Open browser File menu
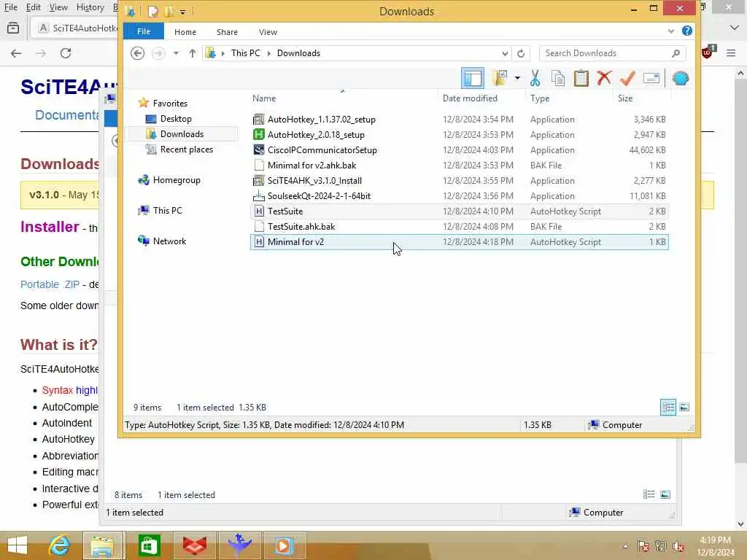This screenshot has width=747, height=560. coord(10,7)
